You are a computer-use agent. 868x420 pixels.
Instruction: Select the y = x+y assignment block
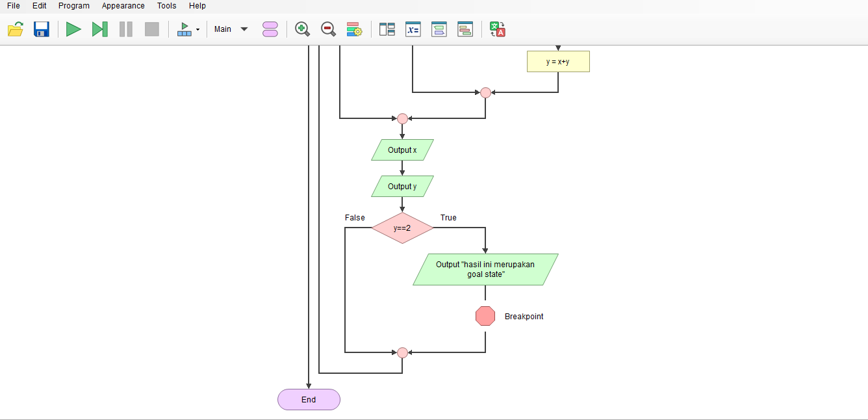point(558,62)
